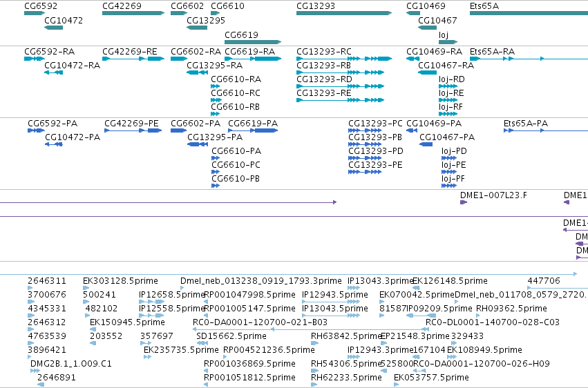This screenshot has width=588, height=388.
Task: Open the loj-RD transcript
Action: click(x=452, y=79)
